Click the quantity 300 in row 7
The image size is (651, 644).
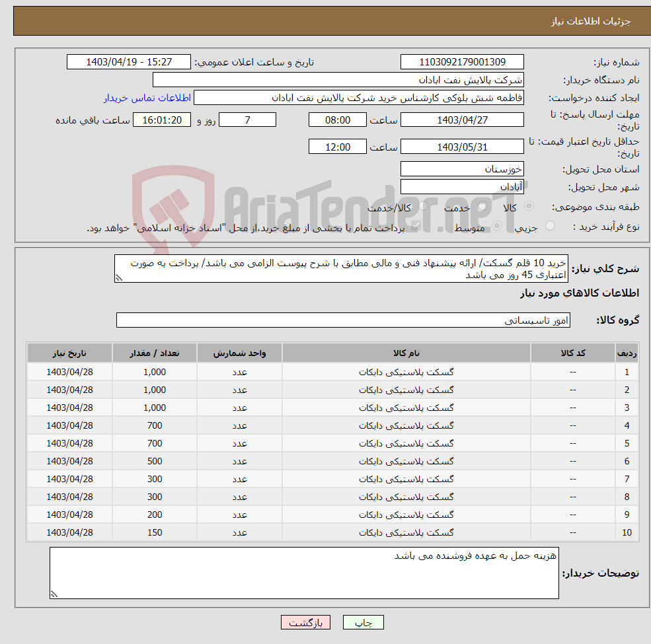pyautogui.click(x=155, y=480)
